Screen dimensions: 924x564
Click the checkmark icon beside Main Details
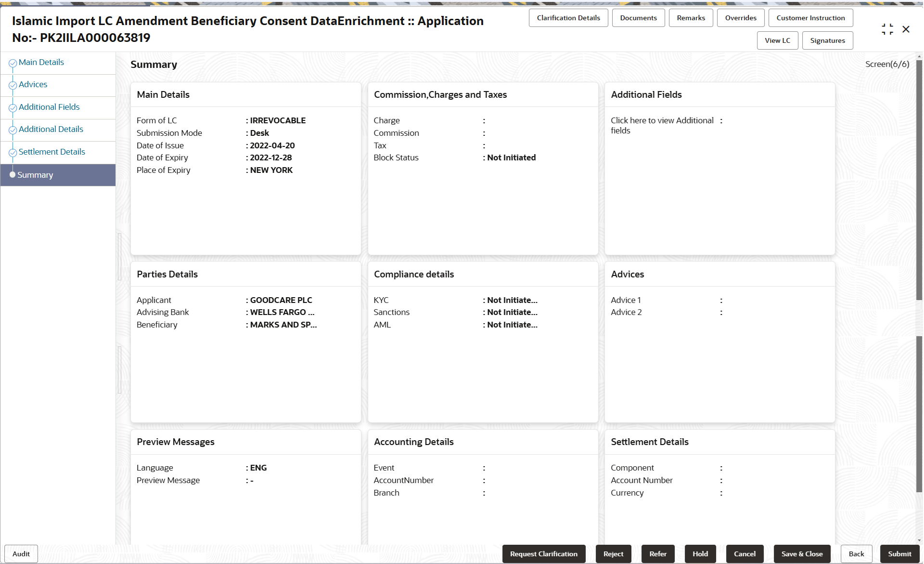[13, 63]
